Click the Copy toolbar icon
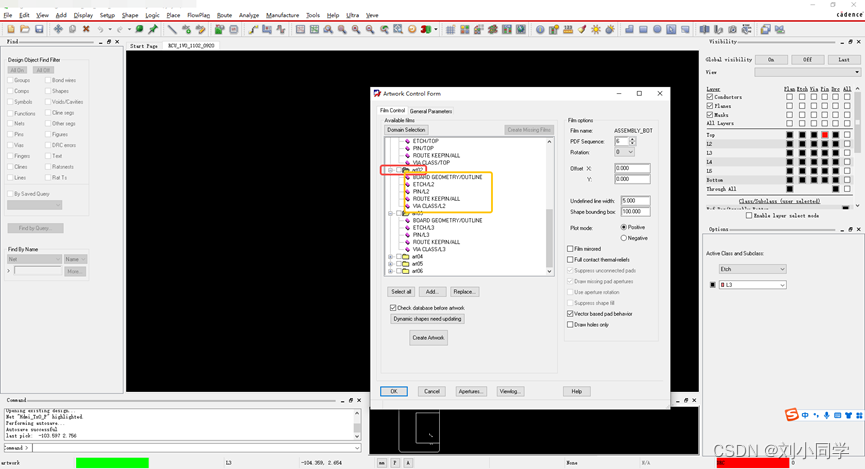The width and height of the screenshot is (865, 469). tap(72, 29)
